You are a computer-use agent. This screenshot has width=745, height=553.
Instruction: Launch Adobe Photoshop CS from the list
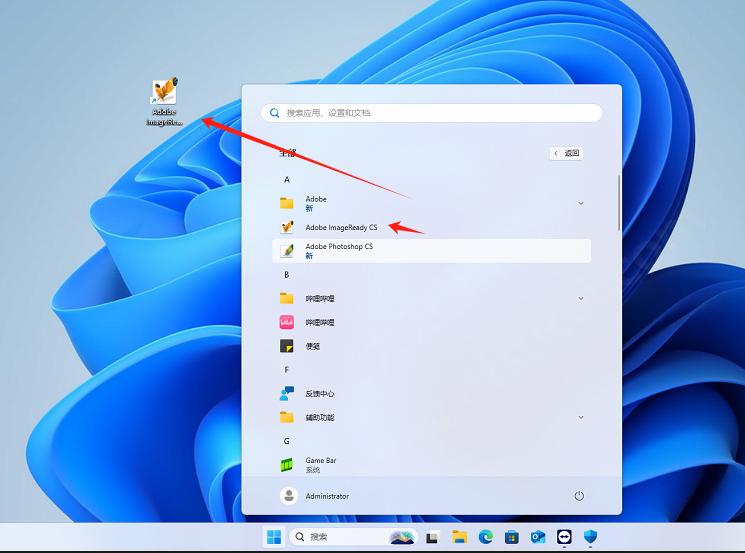(431, 250)
